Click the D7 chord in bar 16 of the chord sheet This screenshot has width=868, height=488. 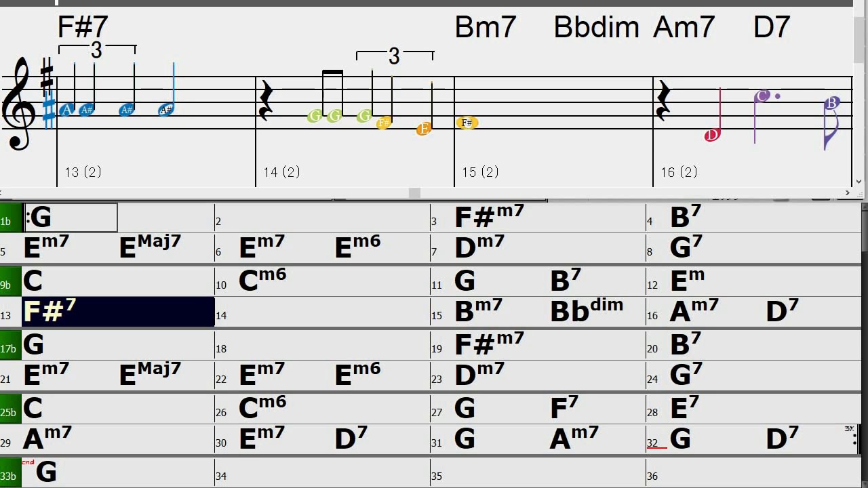pyautogui.click(x=782, y=311)
